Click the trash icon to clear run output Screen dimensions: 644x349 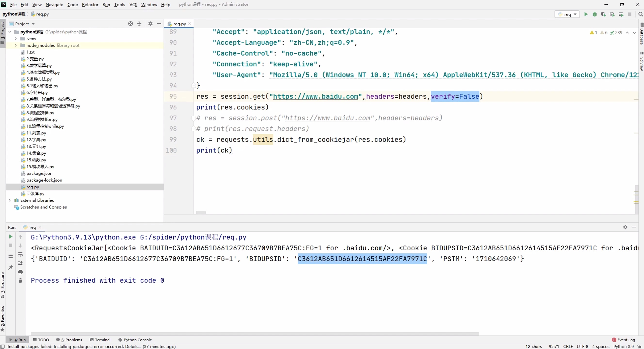(21, 281)
